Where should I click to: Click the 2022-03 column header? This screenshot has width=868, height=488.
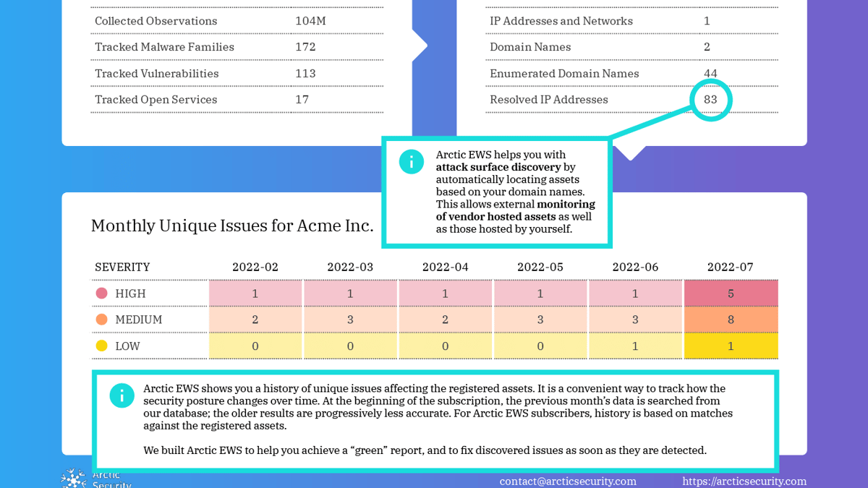350,267
